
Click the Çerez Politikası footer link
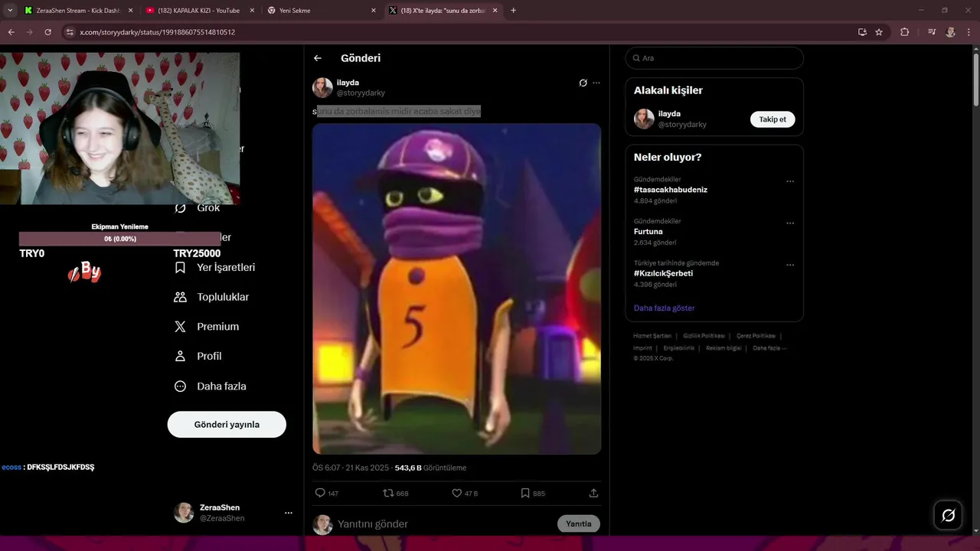point(756,336)
